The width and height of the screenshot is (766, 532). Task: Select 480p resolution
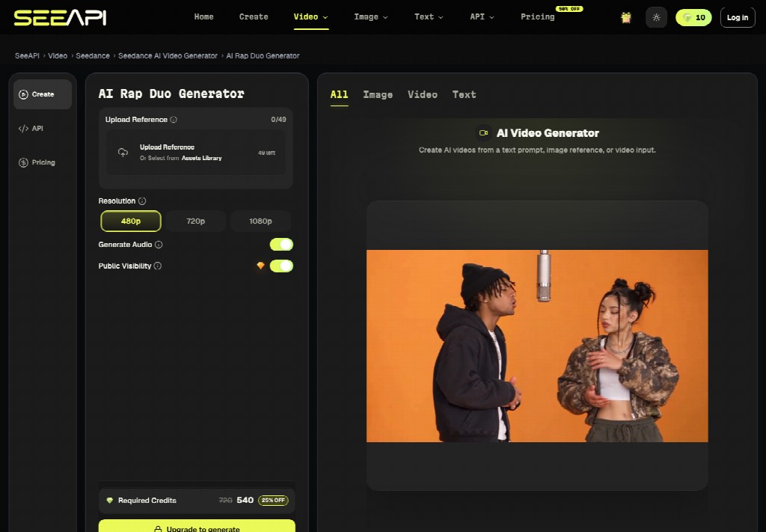pyautogui.click(x=131, y=221)
